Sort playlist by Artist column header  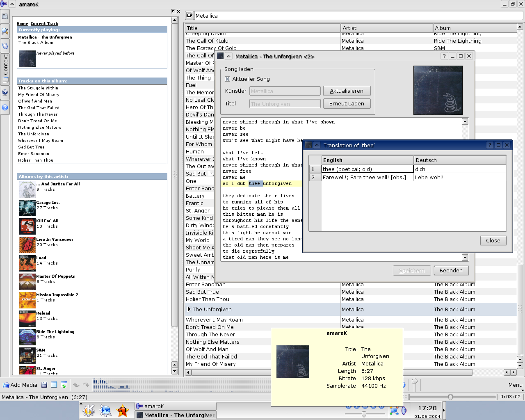(x=387, y=28)
